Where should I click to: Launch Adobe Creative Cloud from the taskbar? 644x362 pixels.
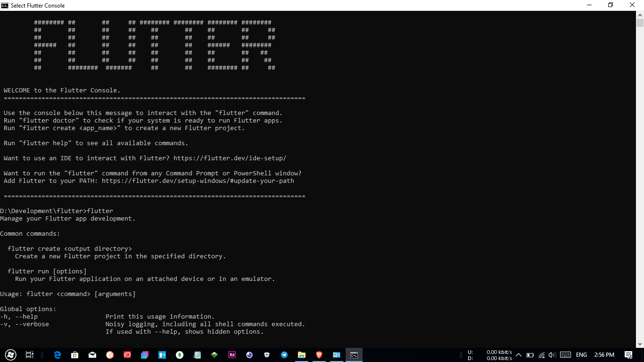click(x=127, y=355)
